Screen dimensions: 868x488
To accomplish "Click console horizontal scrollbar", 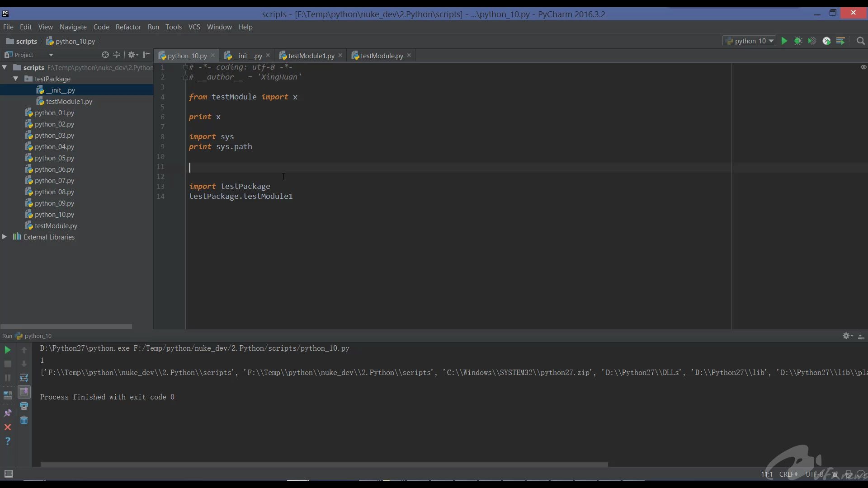I will (x=324, y=464).
